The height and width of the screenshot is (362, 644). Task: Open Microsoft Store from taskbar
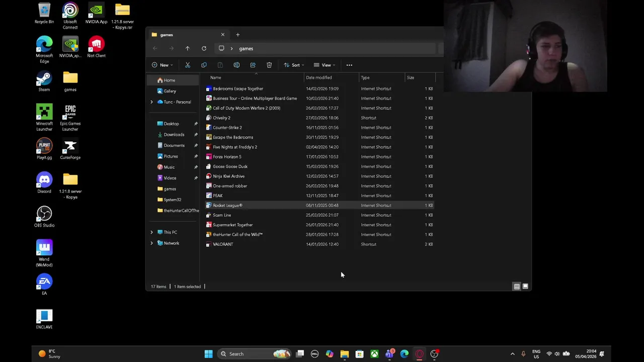tap(359, 354)
